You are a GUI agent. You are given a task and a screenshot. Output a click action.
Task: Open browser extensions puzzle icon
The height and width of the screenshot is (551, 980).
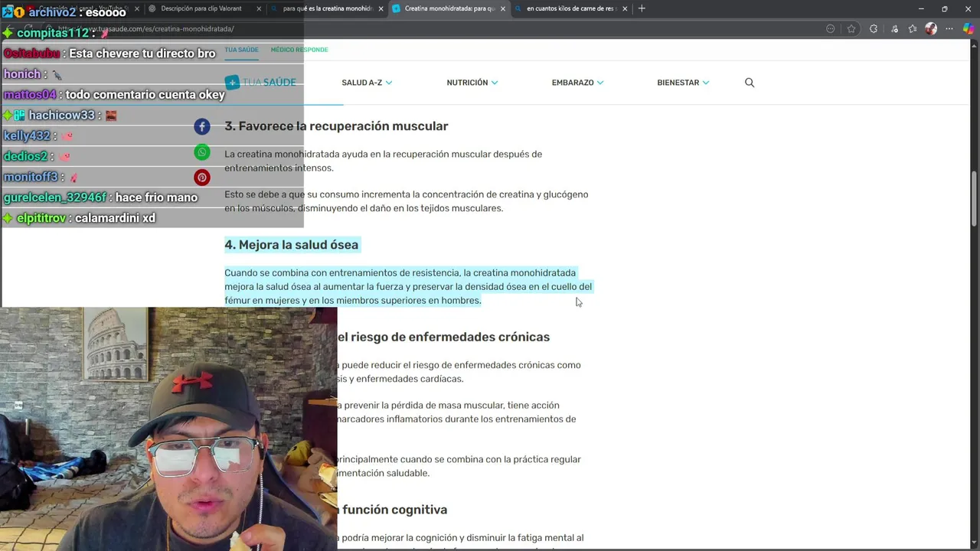coord(874,29)
